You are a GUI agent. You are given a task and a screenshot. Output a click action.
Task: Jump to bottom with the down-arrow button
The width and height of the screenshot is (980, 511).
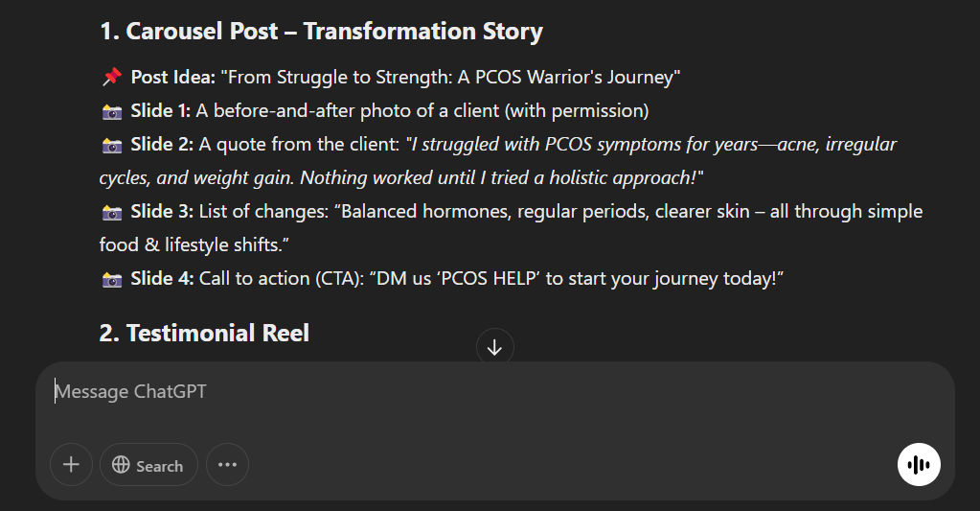(495, 347)
